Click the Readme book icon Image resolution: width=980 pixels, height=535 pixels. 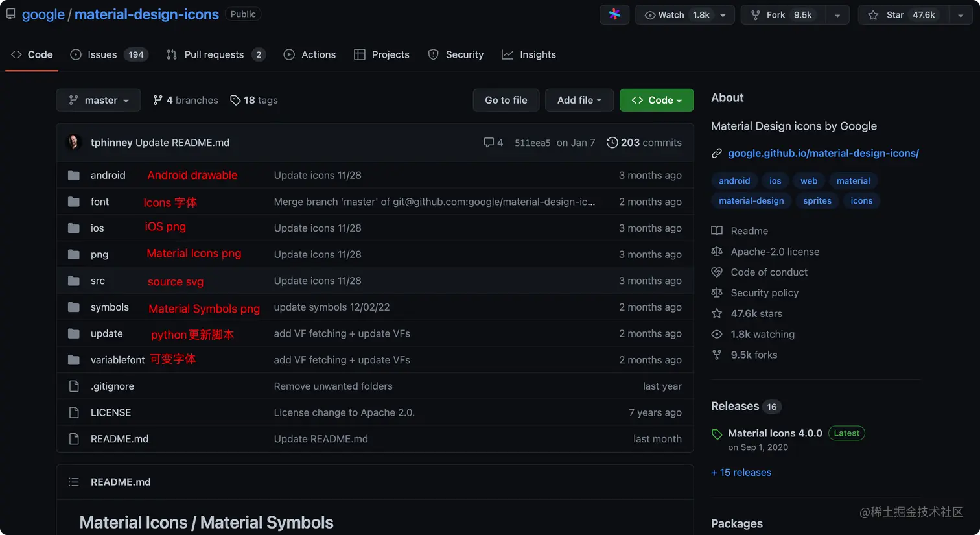click(717, 231)
